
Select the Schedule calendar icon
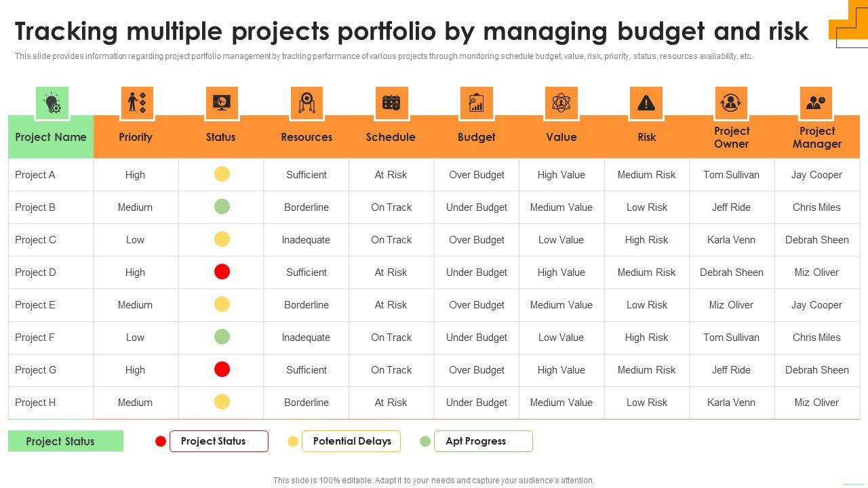tap(391, 104)
